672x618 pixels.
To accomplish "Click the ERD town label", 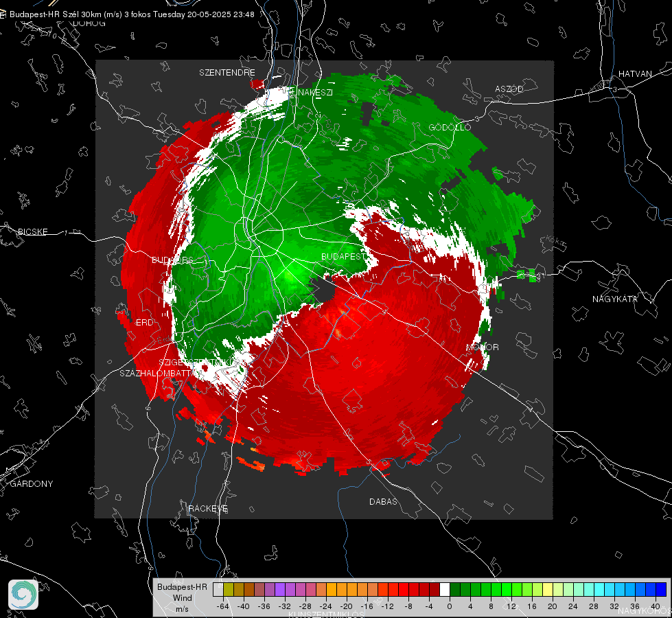I will click(x=144, y=323).
